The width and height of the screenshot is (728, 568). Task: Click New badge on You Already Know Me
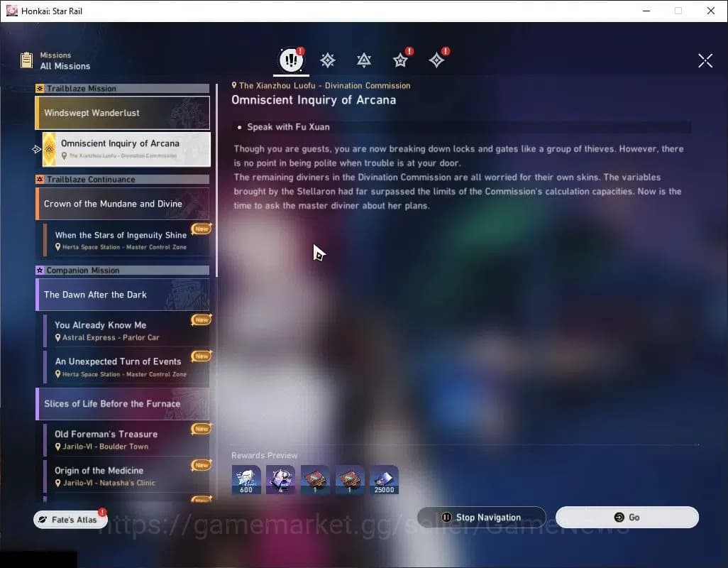pyautogui.click(x=202, y=319)
